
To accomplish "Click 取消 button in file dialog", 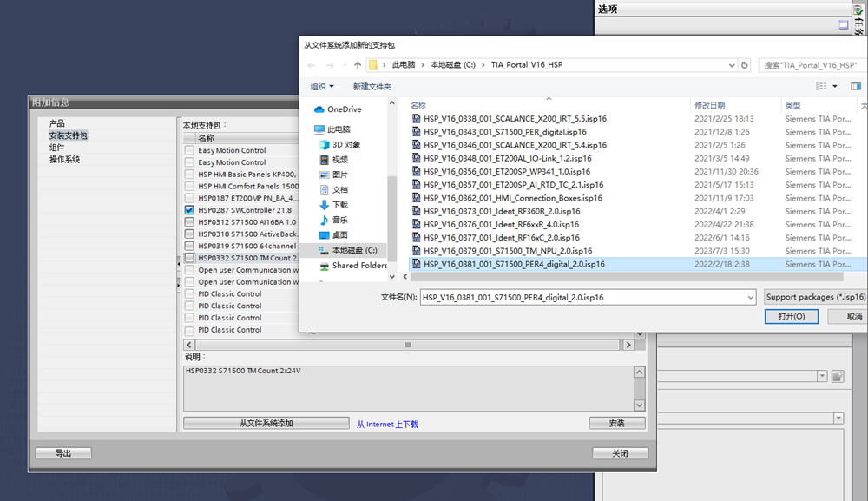I will point(850,317).
